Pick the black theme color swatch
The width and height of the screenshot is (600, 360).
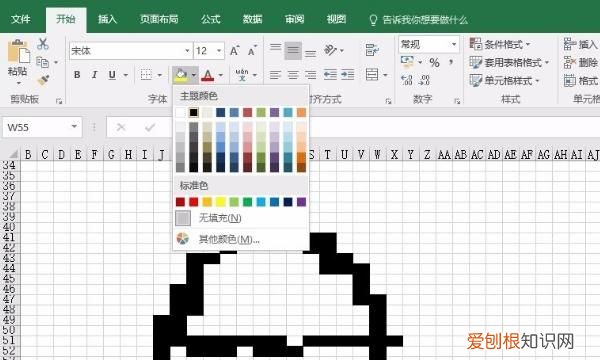click(x=194, y=112)
